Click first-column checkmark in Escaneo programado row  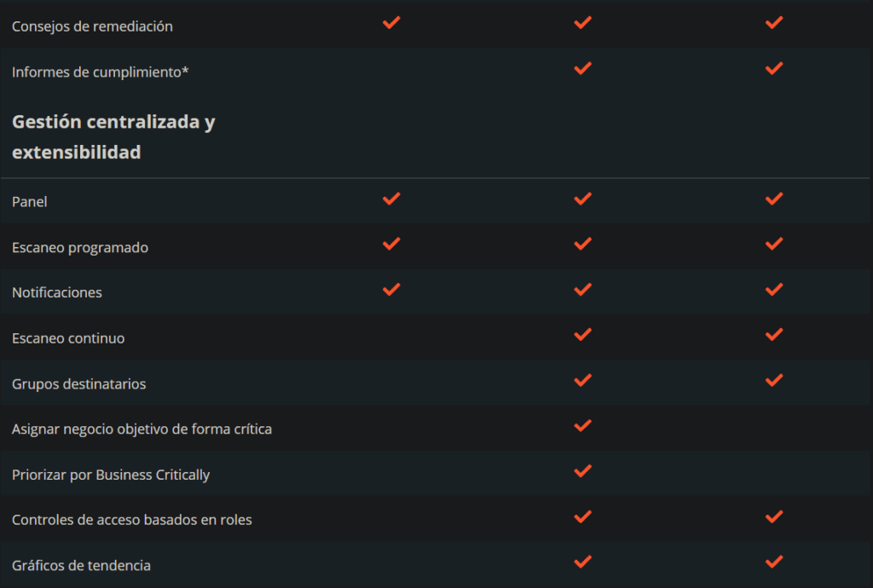pos(391,244)
